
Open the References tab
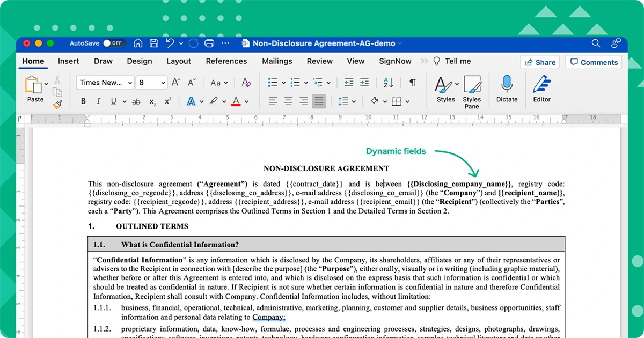click(226, 61)
